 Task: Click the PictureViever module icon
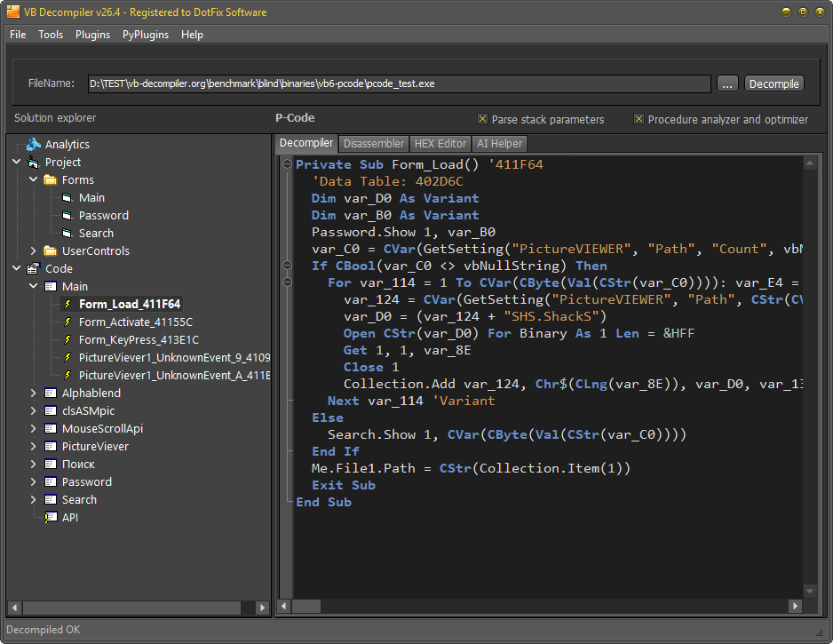coord(51,446)
